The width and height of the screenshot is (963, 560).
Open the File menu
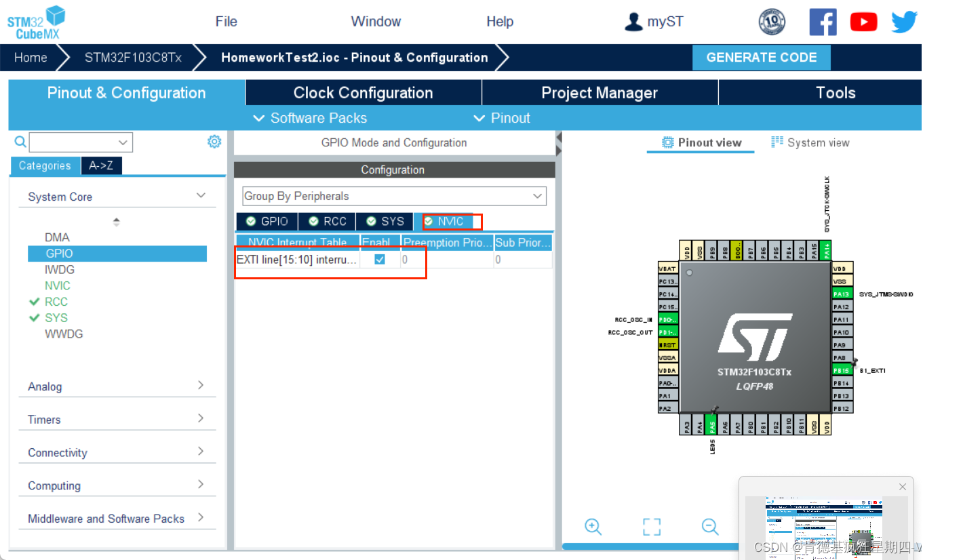point(227,22)
